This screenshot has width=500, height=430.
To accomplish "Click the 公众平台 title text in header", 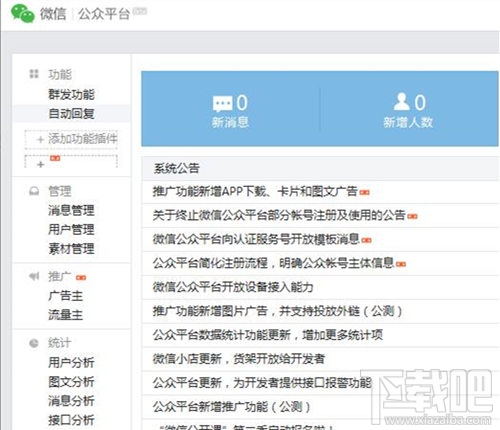I will pos(104,14).
